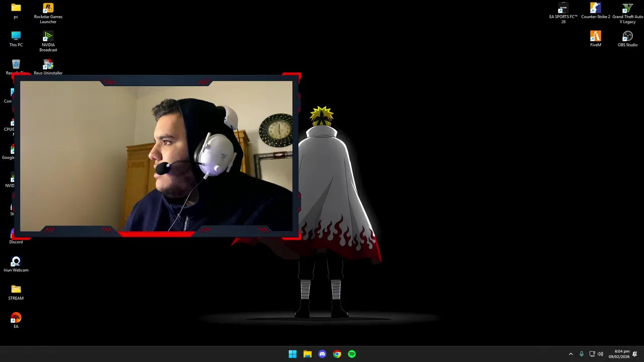Screen dimensions: 644x362
Task: Select the EA SPORTS FC 26 shortcut
Action: 563,13
